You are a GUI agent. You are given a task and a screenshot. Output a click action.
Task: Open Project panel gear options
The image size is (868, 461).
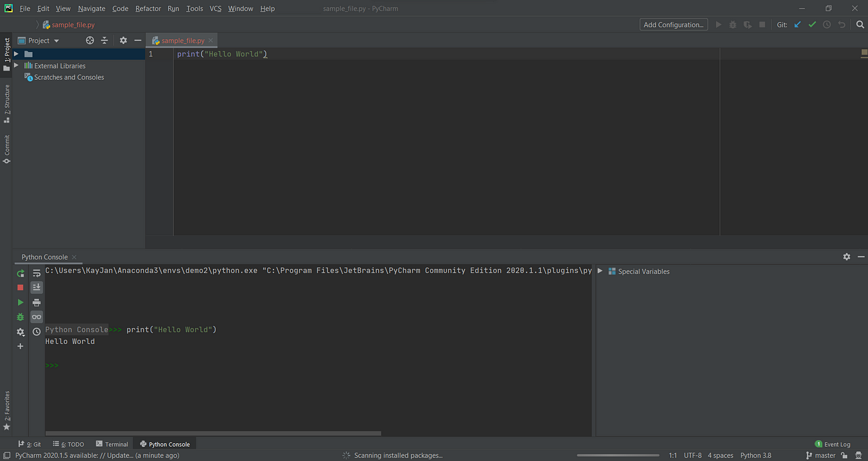(x=123, y=40)
